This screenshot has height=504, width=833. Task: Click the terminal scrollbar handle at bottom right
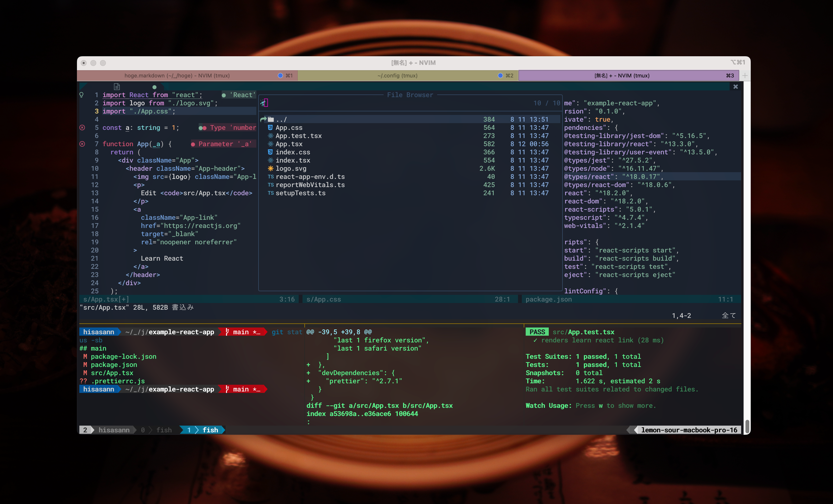747,427
